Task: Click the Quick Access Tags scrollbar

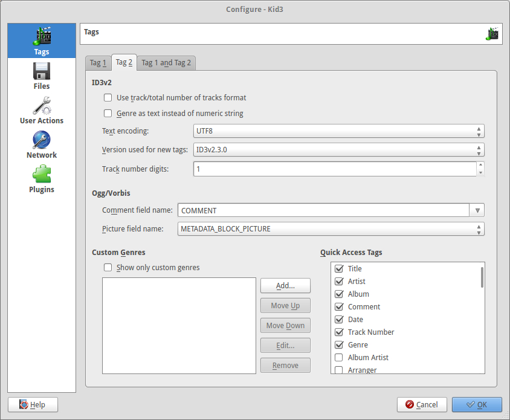Action: click(482, 277)
